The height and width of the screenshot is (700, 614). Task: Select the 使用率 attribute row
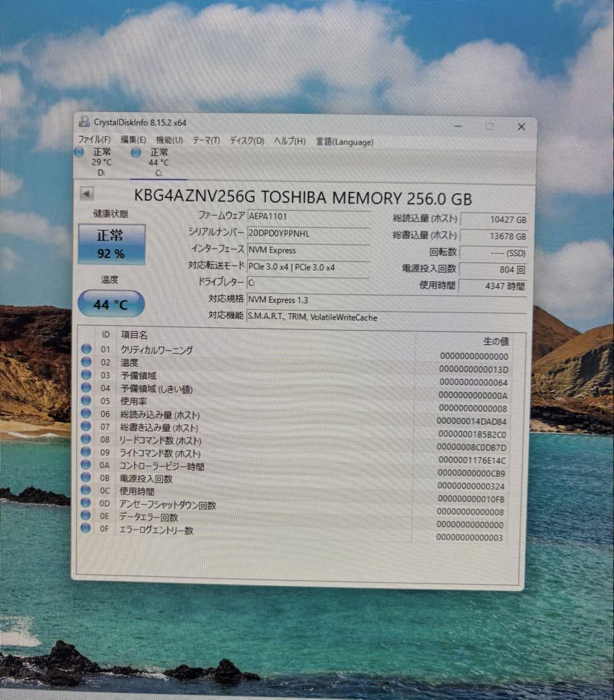pos(295,404)
